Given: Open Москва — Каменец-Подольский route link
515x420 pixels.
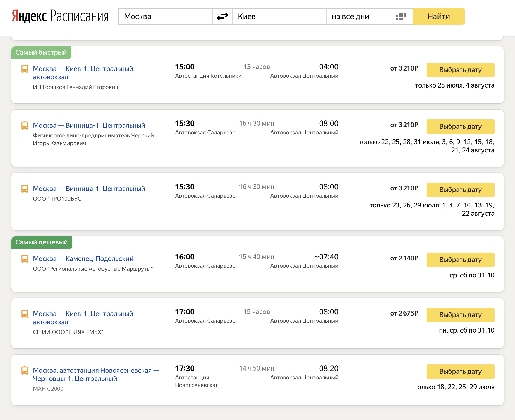Looking at the screenshot, I should coord(83,259).
